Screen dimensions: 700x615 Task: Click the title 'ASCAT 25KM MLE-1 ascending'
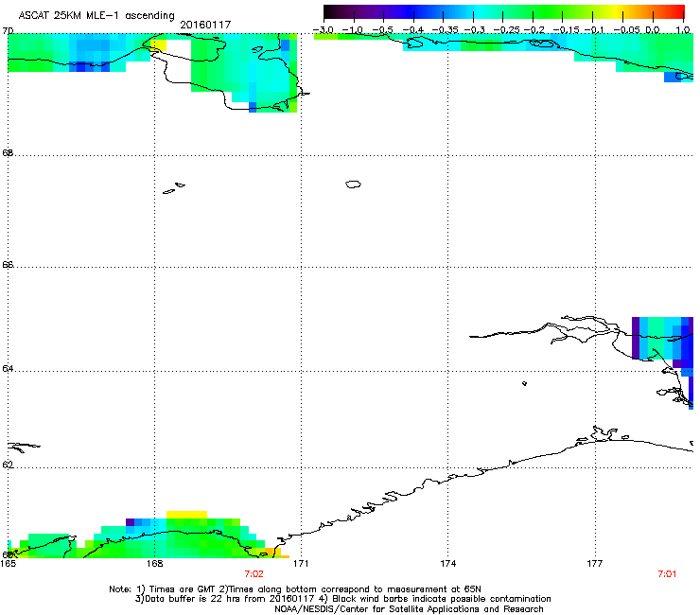[96, 16]
